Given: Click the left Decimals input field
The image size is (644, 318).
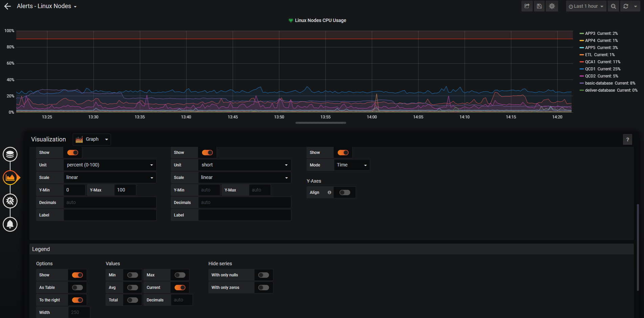Looking at the screenshot, I should point(110,203).
